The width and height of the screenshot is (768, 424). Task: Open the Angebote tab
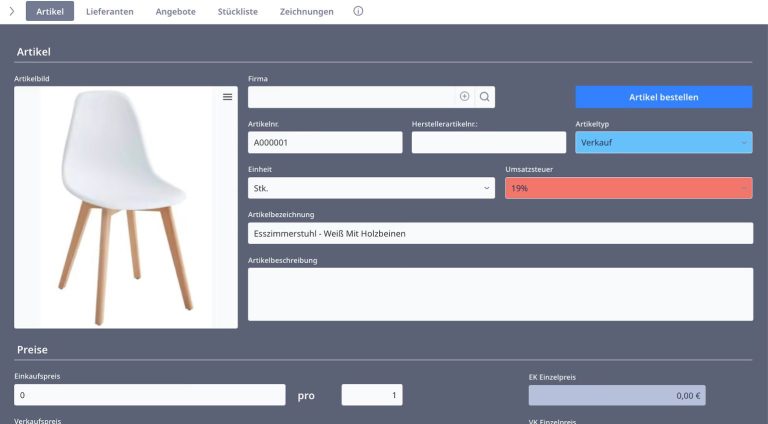click(x=175, y=11)
